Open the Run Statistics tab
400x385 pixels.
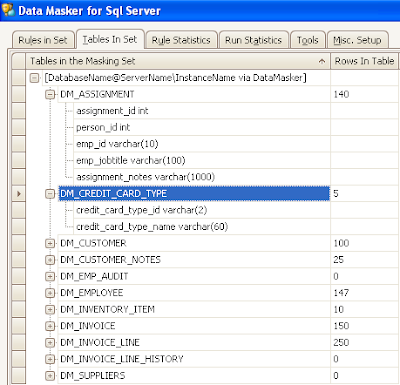(x=253, y=40)
